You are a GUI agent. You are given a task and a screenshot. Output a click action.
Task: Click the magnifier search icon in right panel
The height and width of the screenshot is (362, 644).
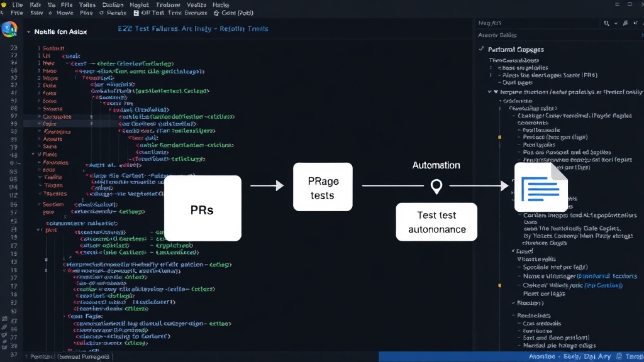pos(606,23)
